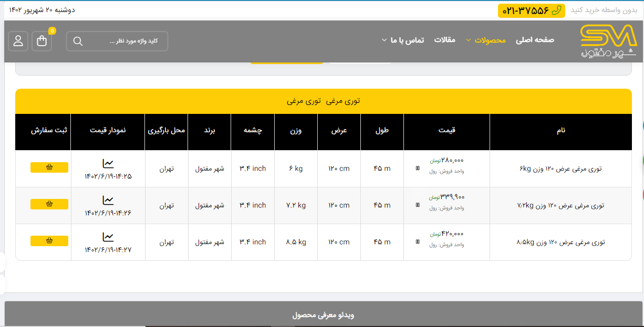The height and width of the screenshot is (327, 644).
Task: Add 8.5kg chicken mesh to order basket
Action: click(x=49, y=241)
